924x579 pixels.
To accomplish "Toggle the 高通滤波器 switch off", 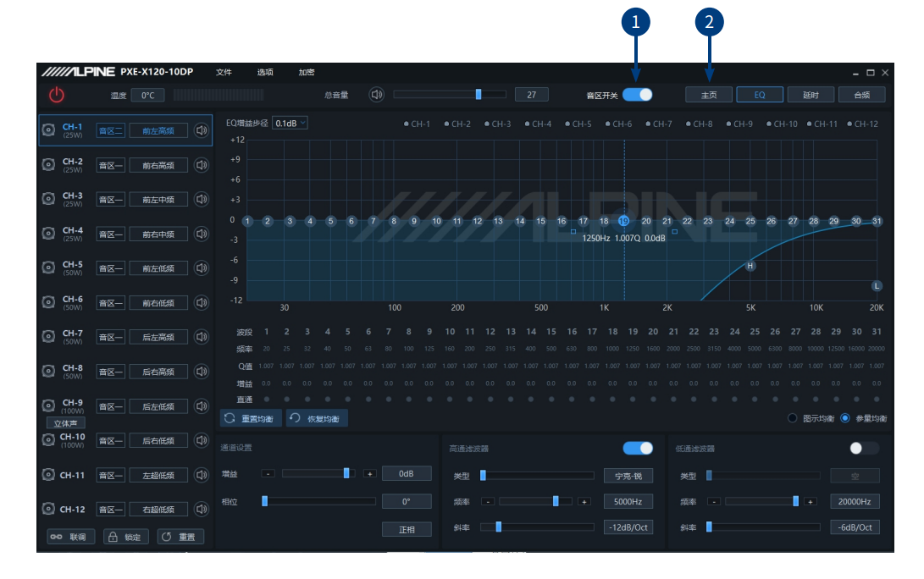I will (x=638, y=449).
